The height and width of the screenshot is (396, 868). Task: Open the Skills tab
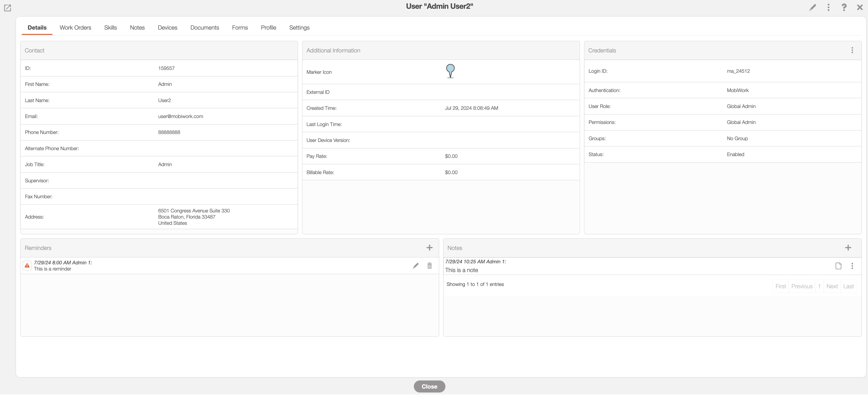click(x=110, y=28)
